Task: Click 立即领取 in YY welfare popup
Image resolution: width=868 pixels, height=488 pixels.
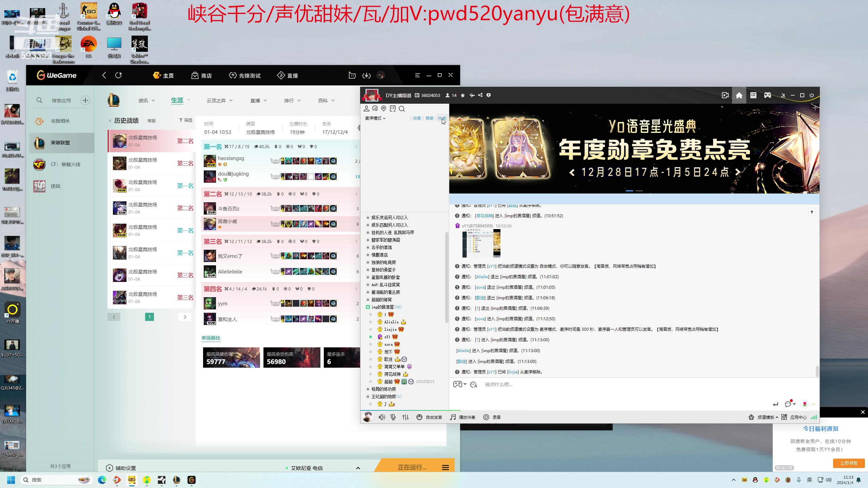Action: (849, 463)
